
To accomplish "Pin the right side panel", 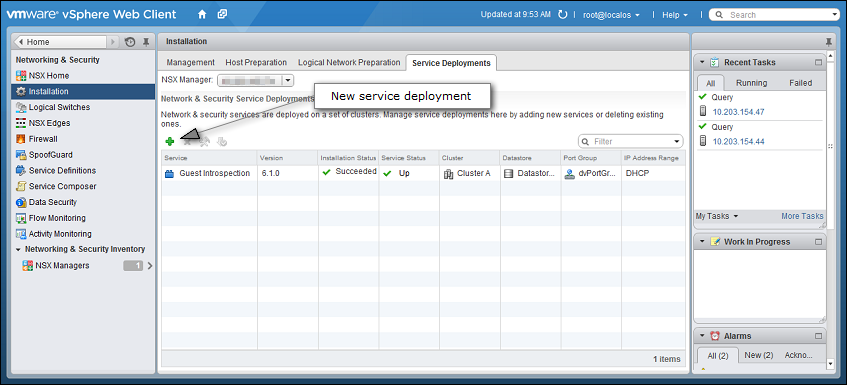I will point(829,42).
